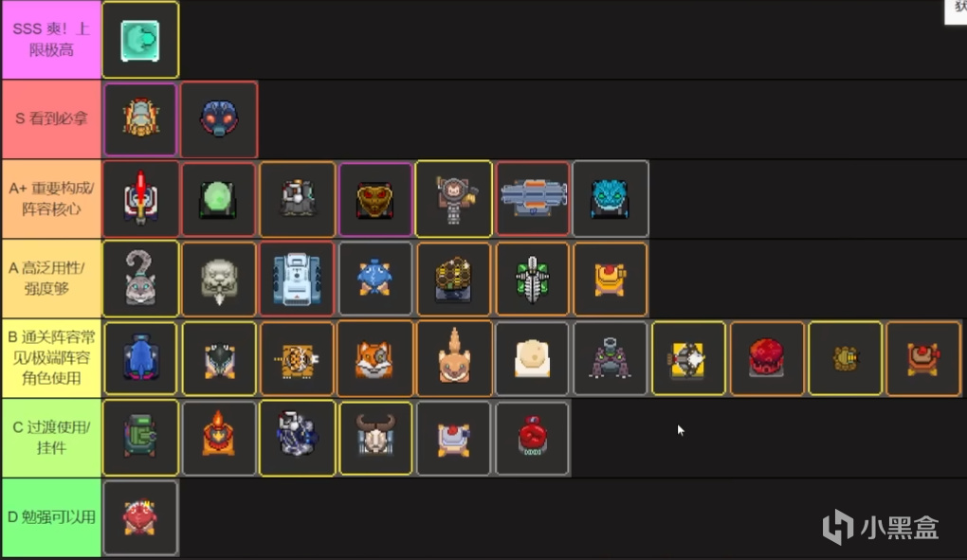Select the blue fish icon in A tier
Viewport: 967px width, 560px height.
[375, 279]
